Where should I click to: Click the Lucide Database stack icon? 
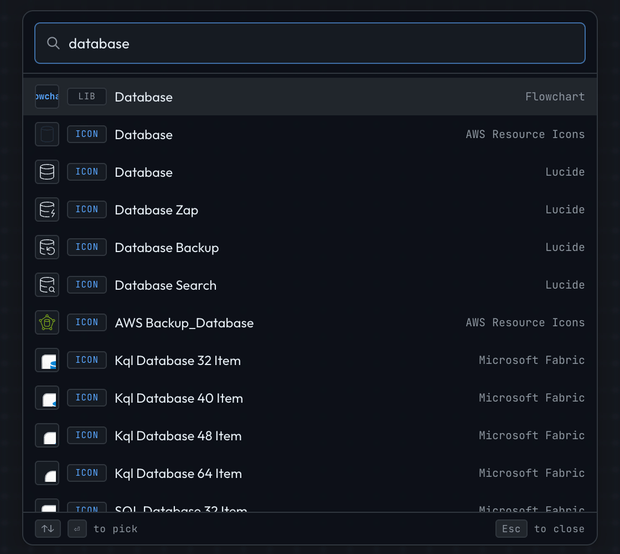[x=47, y=172]
